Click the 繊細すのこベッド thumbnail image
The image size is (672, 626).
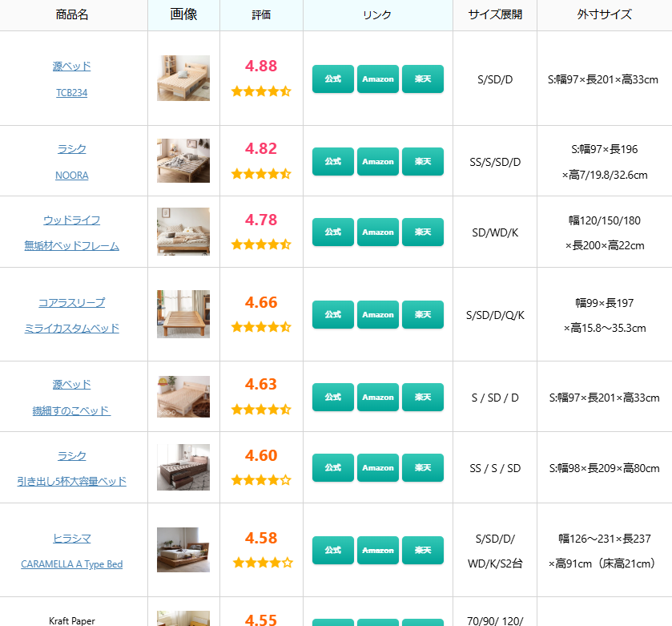coord(183,397)
